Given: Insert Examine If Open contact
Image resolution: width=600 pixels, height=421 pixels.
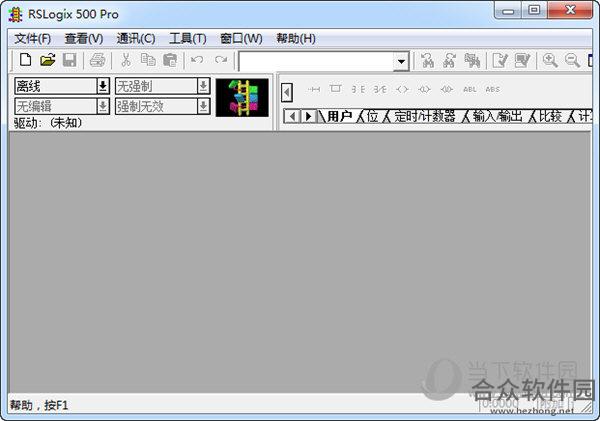Looking at the screenshot, I should [x=380, y=89].
